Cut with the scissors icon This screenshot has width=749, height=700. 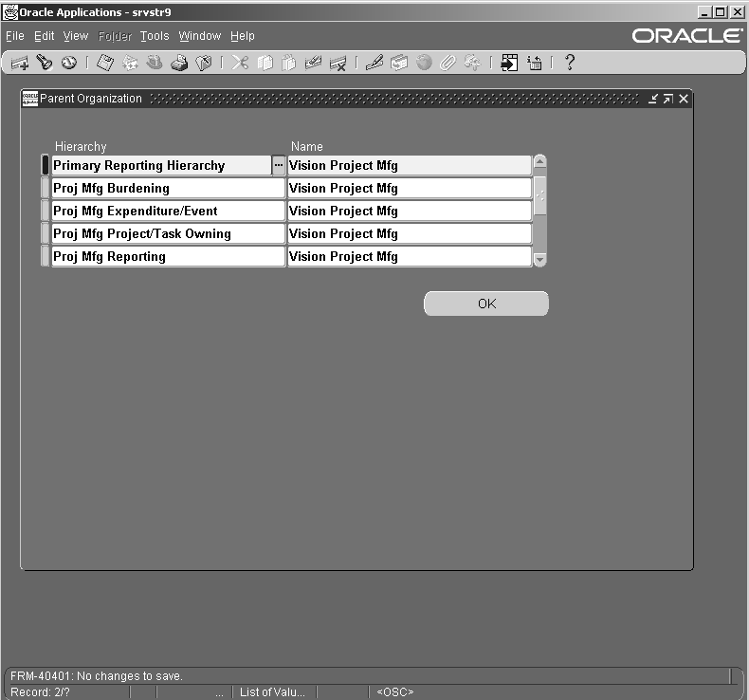pos(240,63)
